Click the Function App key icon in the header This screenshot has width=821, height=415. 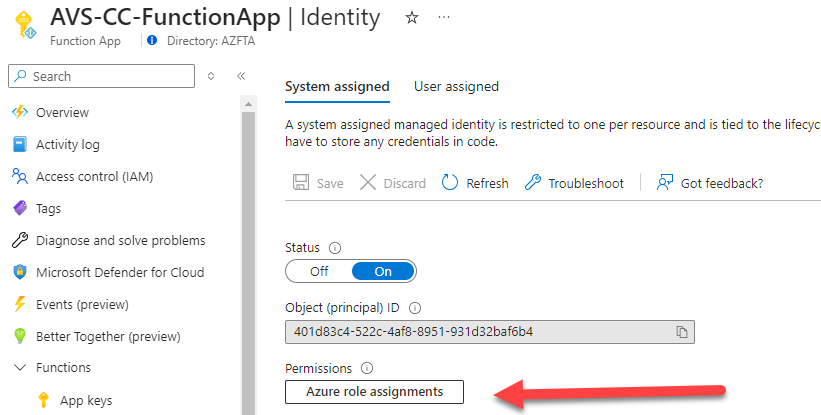point(25,26)
